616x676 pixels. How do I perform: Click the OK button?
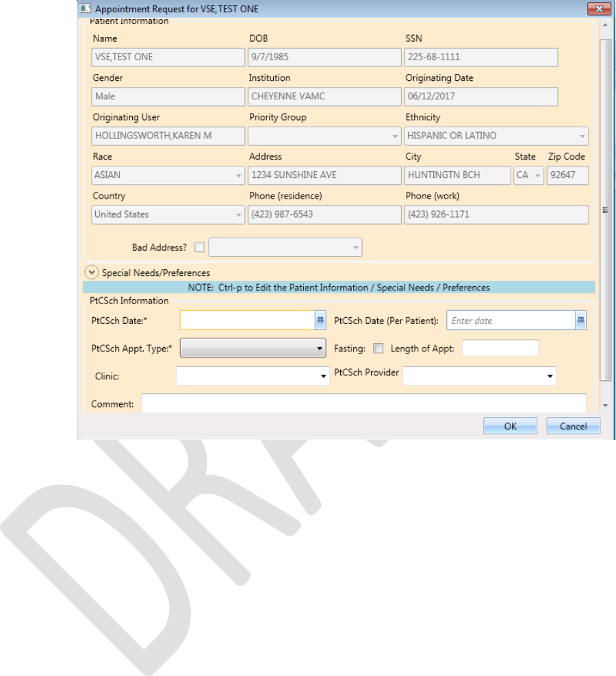point(510,426)
